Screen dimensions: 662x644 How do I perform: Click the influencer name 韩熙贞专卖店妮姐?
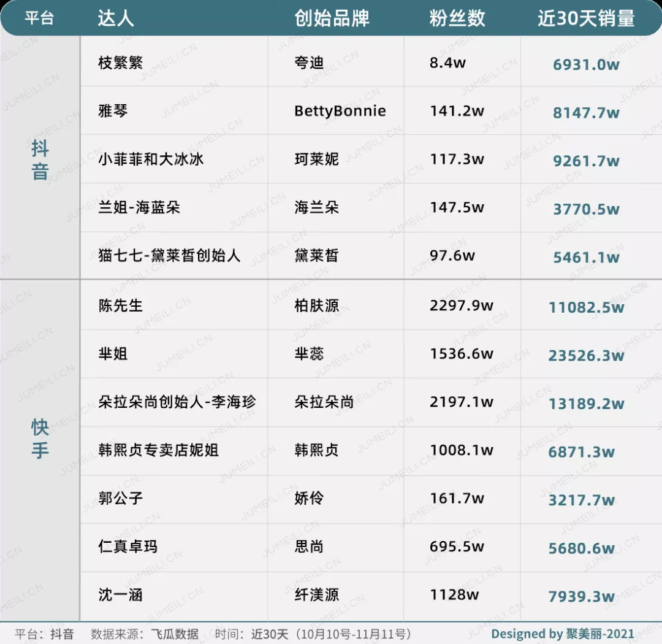(158, 450)
